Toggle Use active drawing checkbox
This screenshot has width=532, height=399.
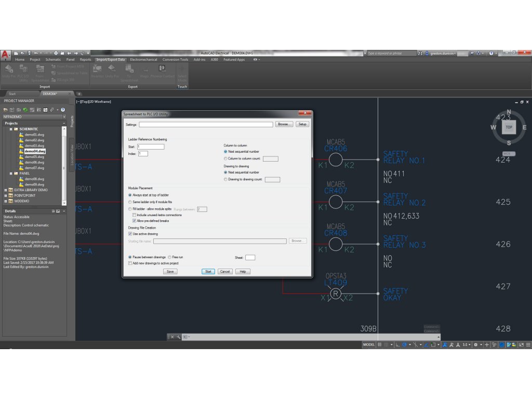coord(130,234)
